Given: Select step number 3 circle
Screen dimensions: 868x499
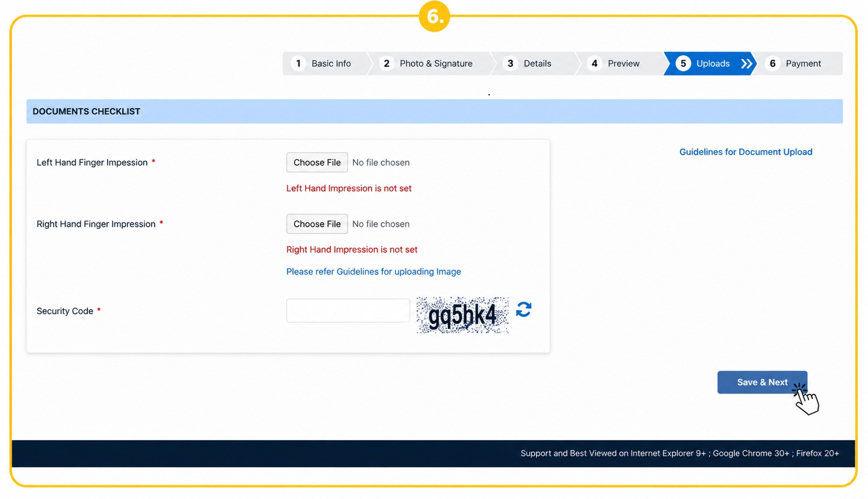Looking at the screenshot, I should tap(510, 63).
